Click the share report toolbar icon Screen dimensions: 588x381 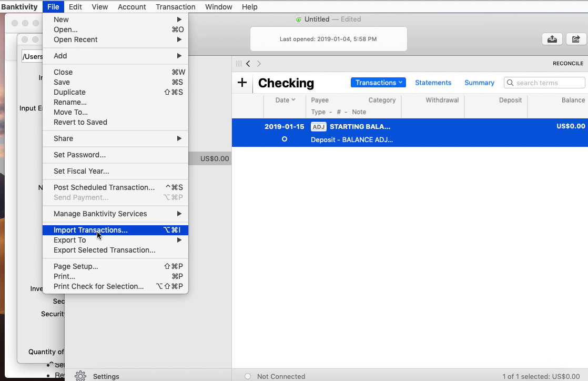click(x=576, y=39)
